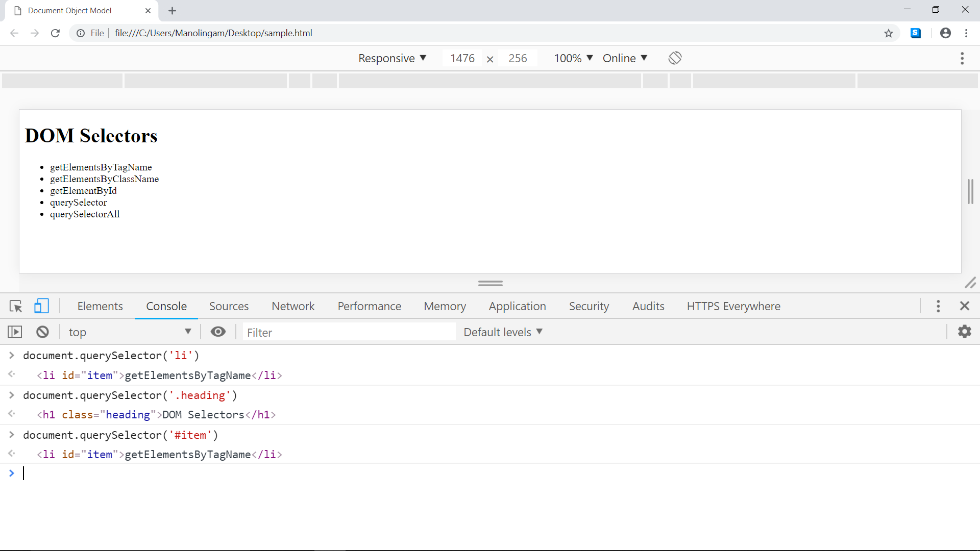Image resolution: width=980 pixels, height=551 pixels.
Task: Expand the 100% zoom dropdown
Action: [x=573, y=58]
